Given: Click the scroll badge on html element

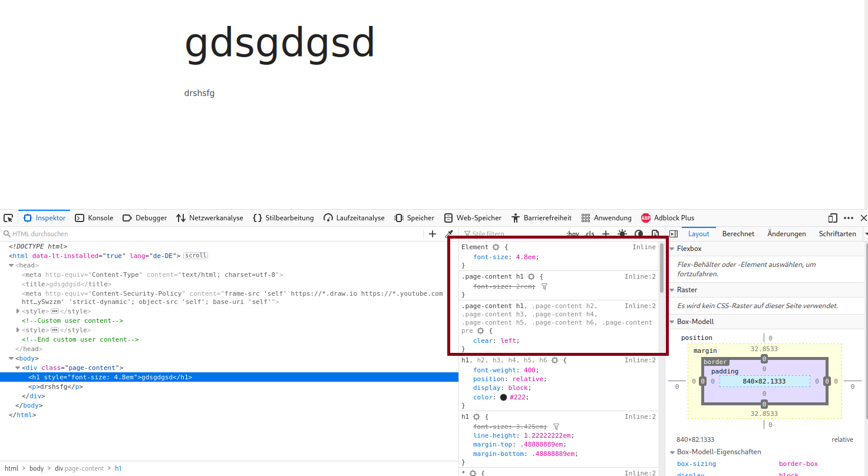Looking at the screenshot, I should coord(196,256).
